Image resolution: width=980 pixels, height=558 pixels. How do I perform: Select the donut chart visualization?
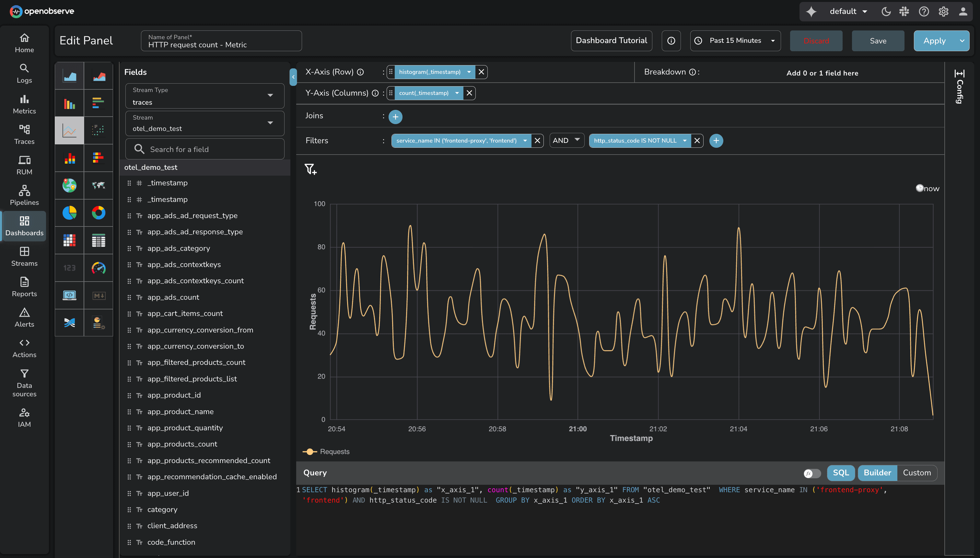point(99,213)
